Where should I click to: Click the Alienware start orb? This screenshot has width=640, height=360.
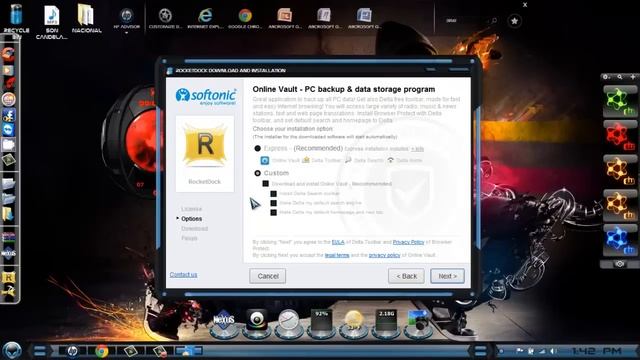(11, 350)
